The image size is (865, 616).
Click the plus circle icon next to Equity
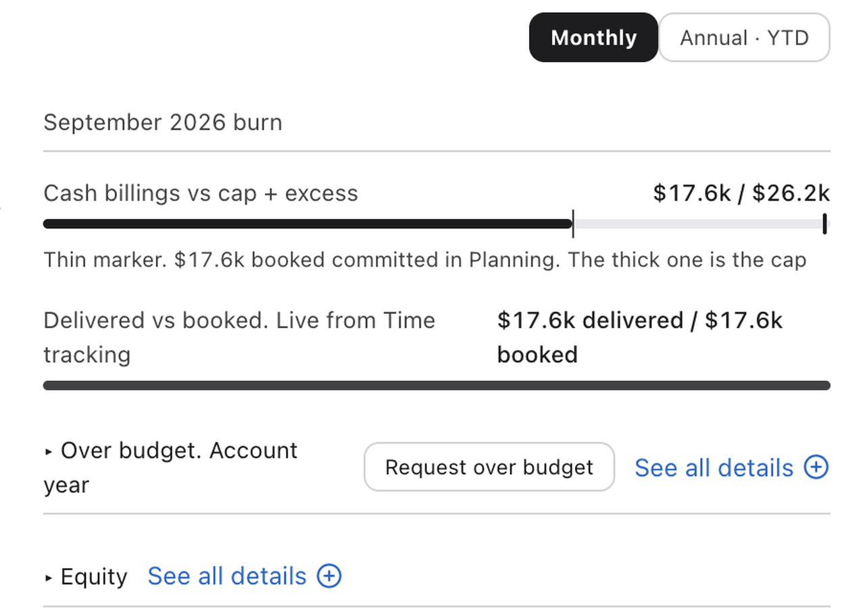(329, 576)
